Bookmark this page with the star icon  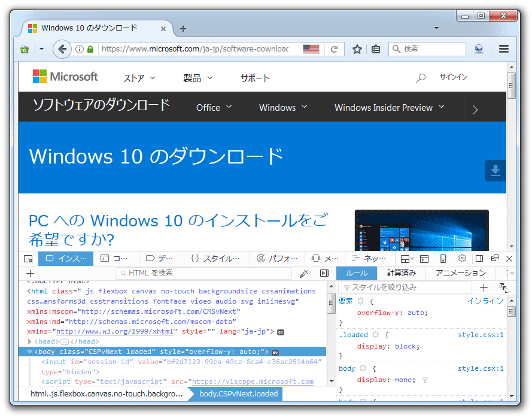357,50
